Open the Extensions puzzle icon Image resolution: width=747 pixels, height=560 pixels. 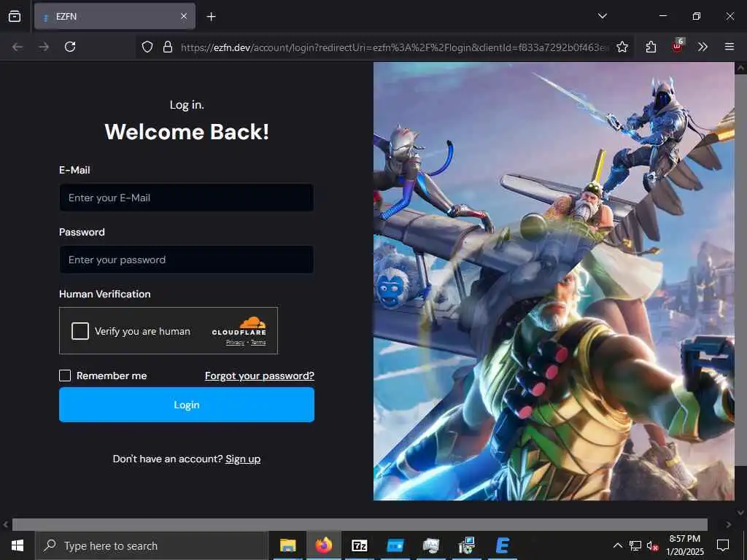coord(651,47)
